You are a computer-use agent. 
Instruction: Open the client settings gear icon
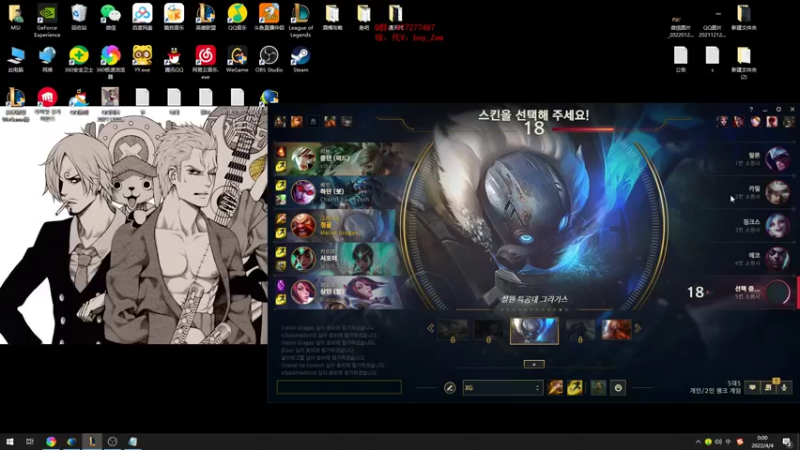779,109
